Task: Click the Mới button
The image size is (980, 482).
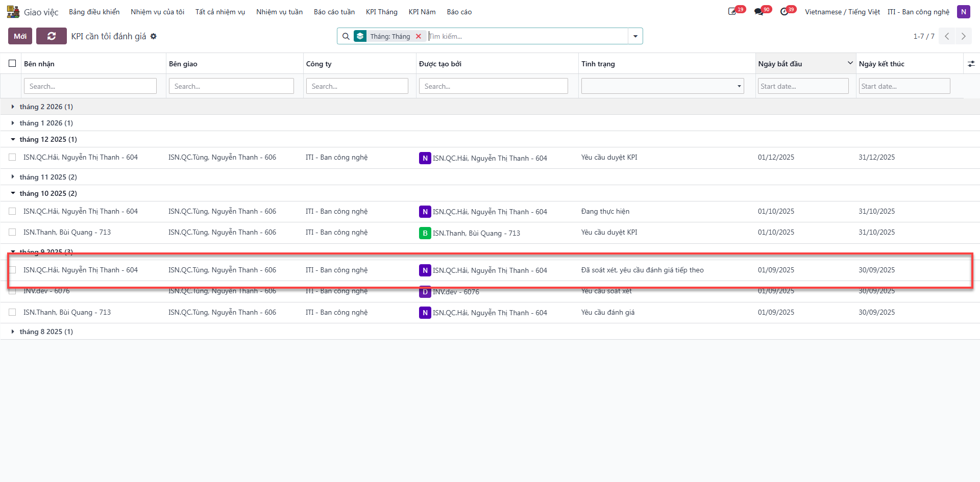Action: tap(20, 36)
